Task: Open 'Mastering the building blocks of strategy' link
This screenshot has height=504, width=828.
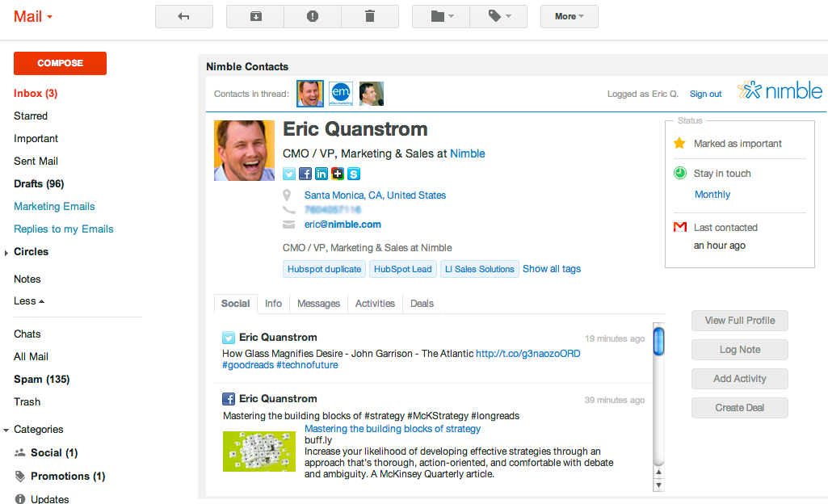Action: point(393,429)
